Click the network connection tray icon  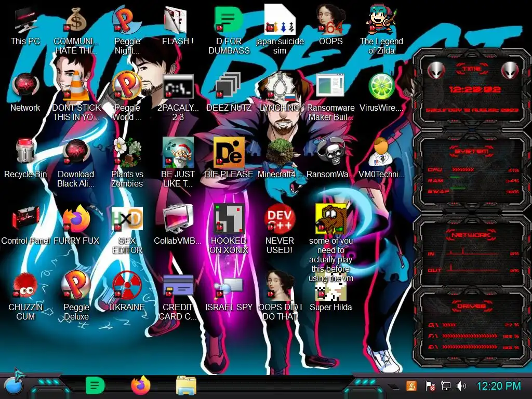tap(445, 386)
